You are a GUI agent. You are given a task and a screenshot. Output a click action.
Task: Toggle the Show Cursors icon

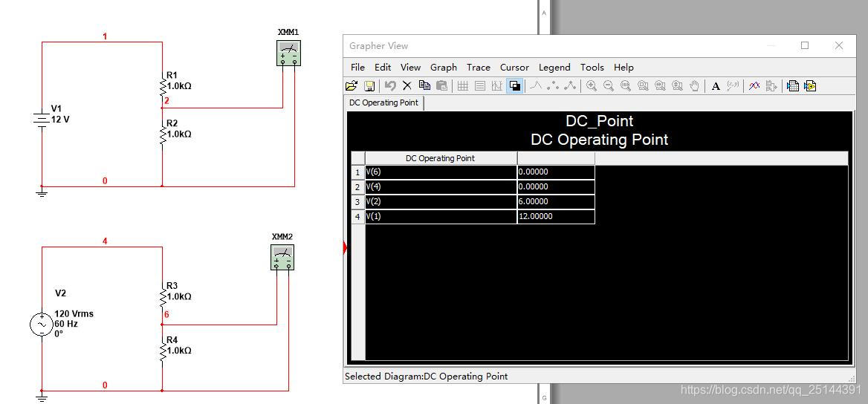point(497,86)
